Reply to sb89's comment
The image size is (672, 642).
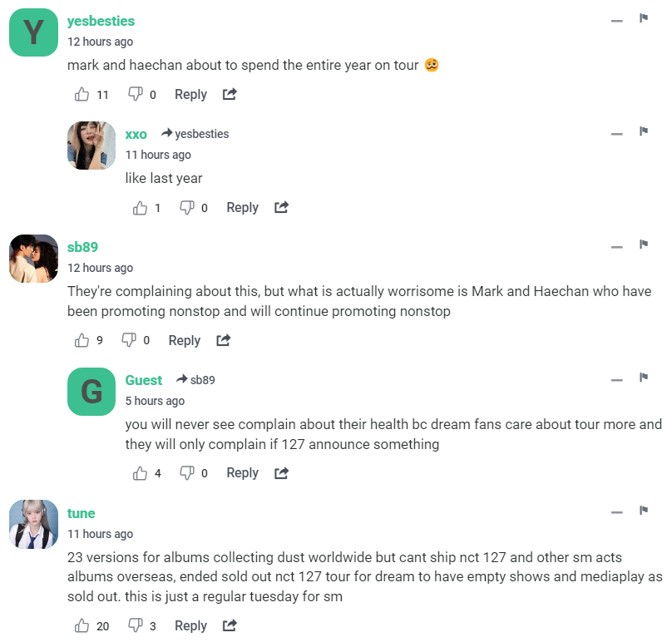tap(184, 340)
